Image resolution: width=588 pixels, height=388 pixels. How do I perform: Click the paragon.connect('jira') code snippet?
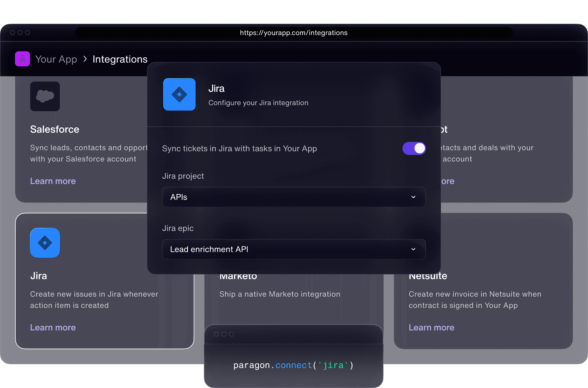click(x=293, y=365)
